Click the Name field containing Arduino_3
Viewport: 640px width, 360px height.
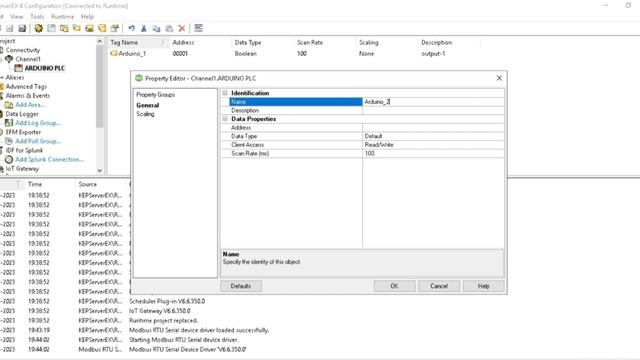(433, 102)
